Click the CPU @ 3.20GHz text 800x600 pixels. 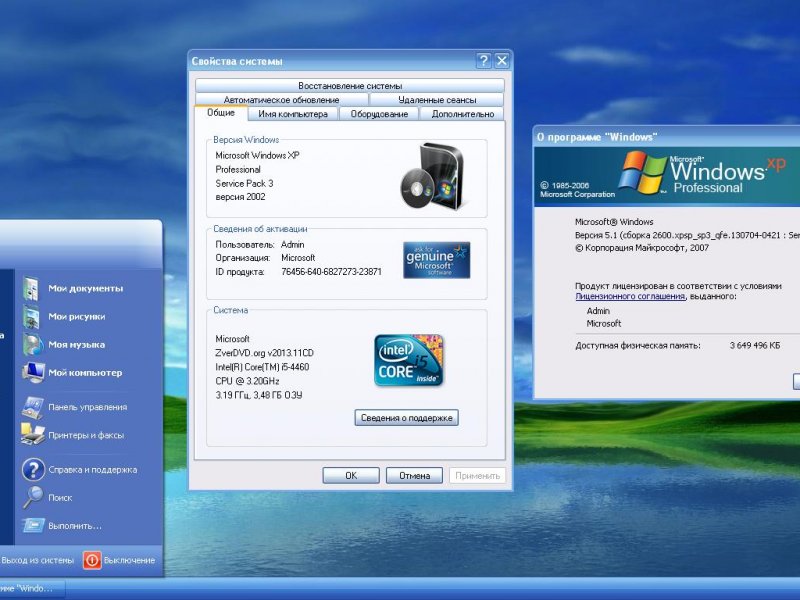pos(247,381)
